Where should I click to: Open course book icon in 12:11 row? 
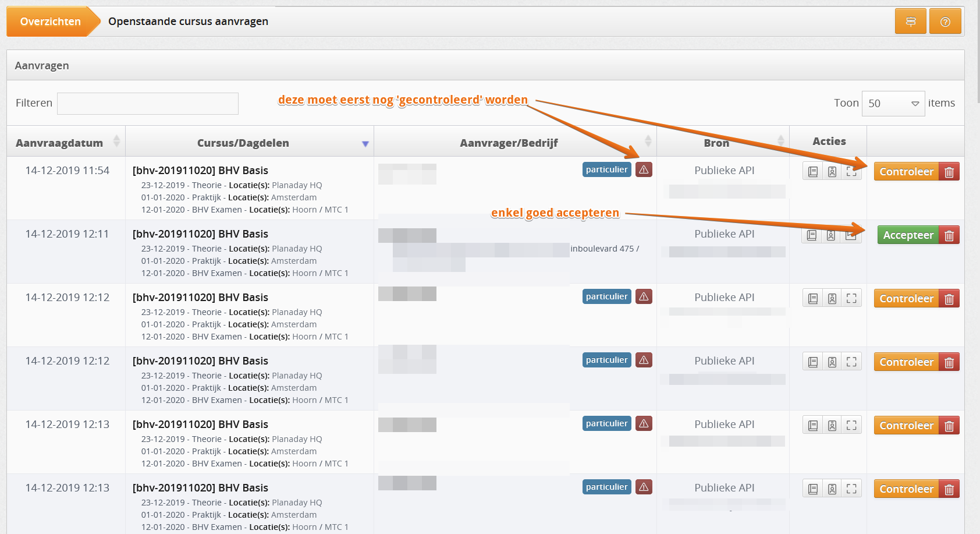click(x=812, y=235)
